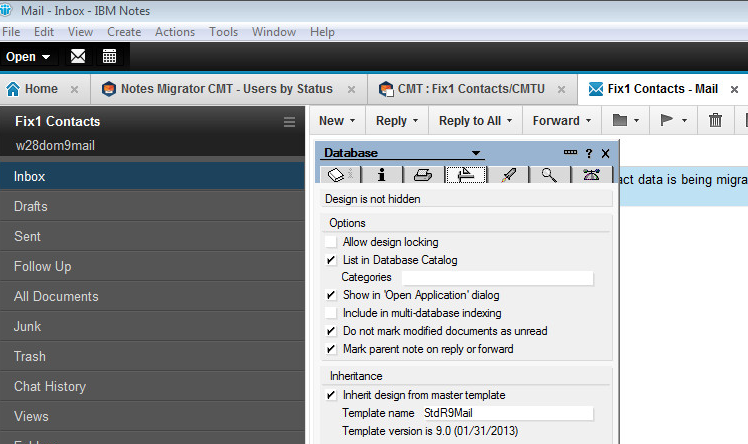Toggle List in Database Catalog checkbox
Viewport: 748px width, 444px height.
(331, 260)
